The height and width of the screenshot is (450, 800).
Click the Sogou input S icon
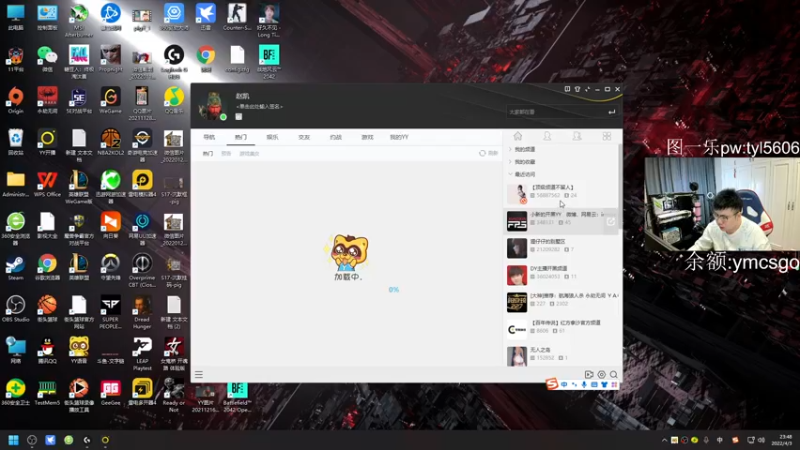tap(552, 384)
